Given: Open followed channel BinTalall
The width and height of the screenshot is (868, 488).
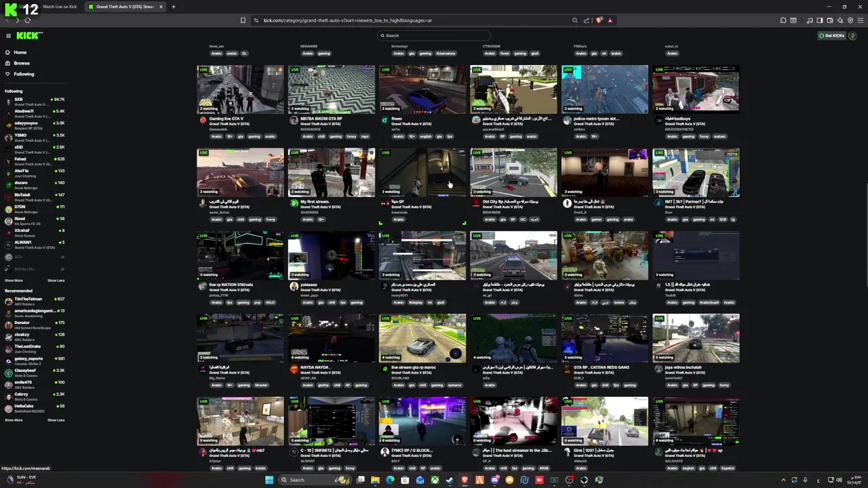Looking at the screenshot, I should coord(34,197).
